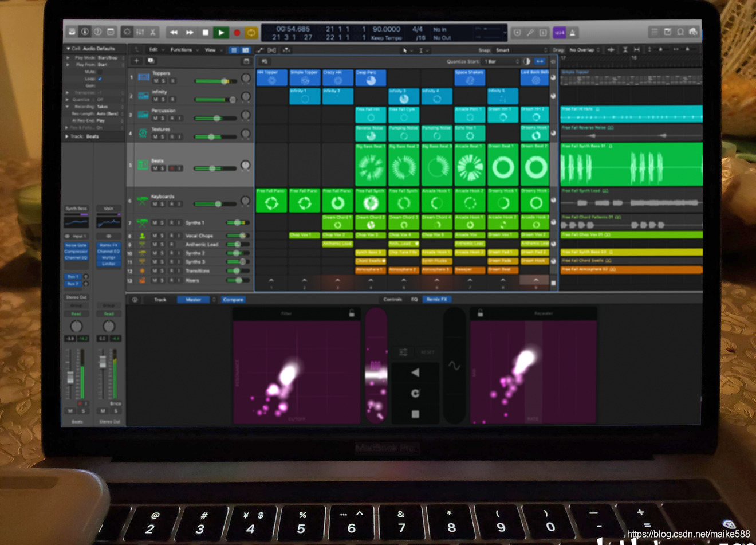Toggle the Mute checkbox in inspector
The width and height of the screenshot is (756, 545).
[x=100, y=72]
